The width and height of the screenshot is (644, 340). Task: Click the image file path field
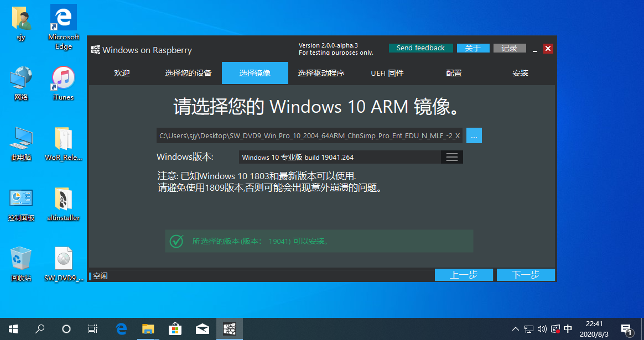[x=310, y=135]
